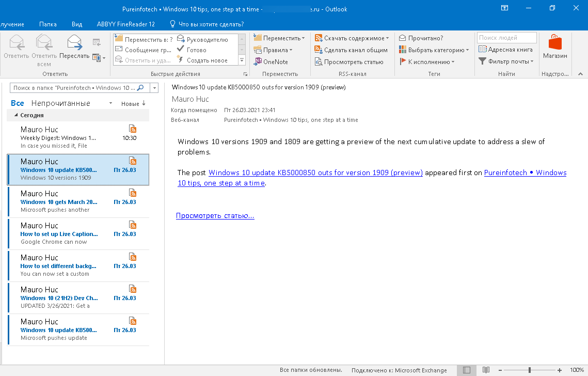This screenshot has height=376, width=588.
Task: Switch to the Папка ribbon tab
Action: pyautogui.click(x=48, y=24)
